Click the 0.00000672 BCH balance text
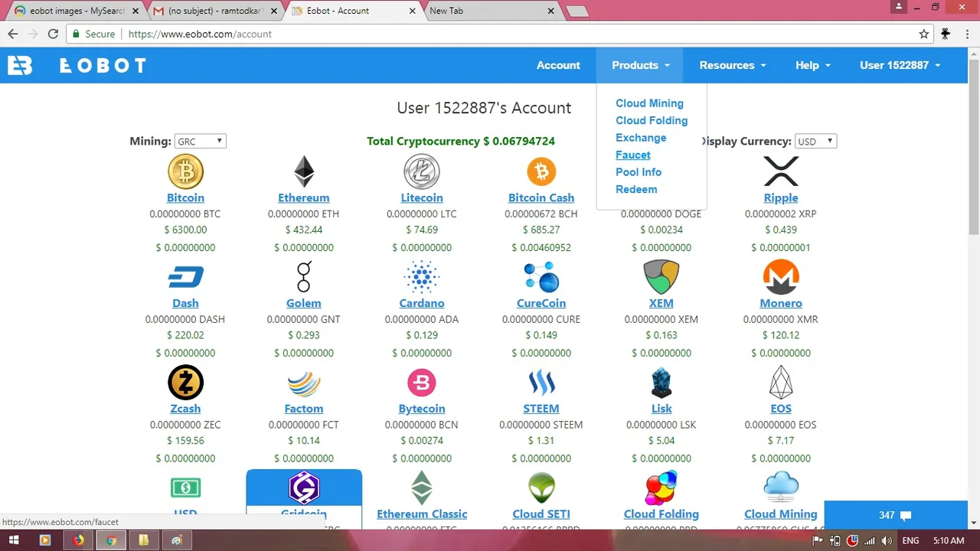The height and width of the screenshot is (551, 980). click(541, 214)
